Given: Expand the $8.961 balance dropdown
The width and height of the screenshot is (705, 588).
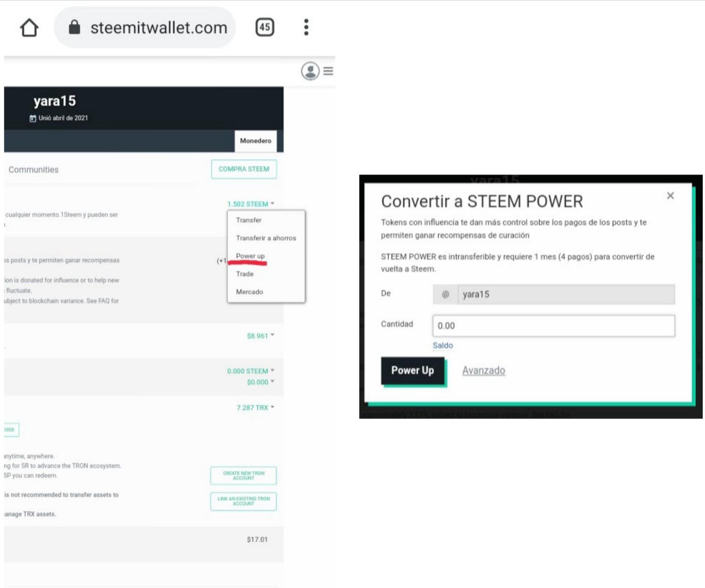Looking at the screenshot, I should (x=261, y=336).
